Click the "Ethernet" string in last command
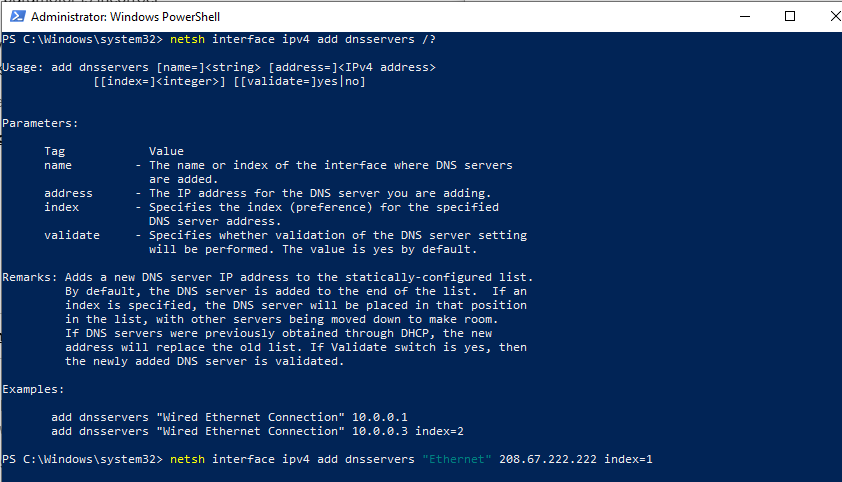842x482 pixels. [457, 459]
